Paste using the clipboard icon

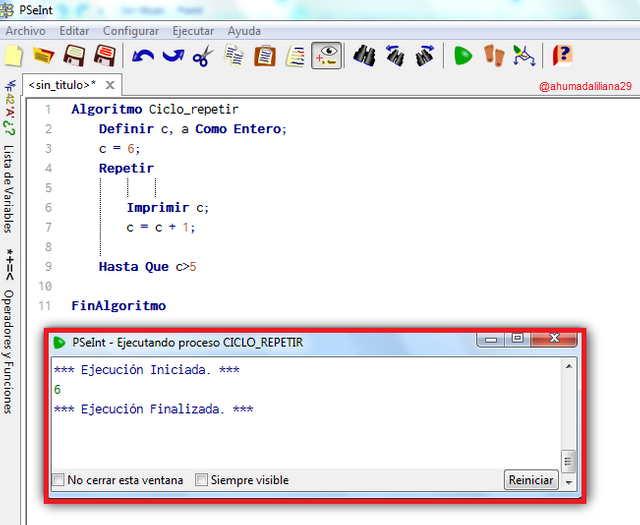pyautogui.click(x=264, y=56)
